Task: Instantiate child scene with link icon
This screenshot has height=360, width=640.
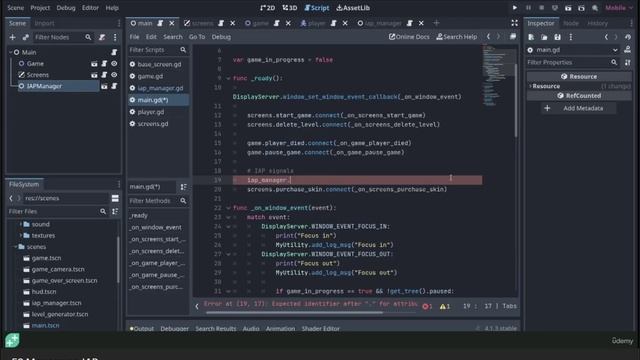Action: pos(25,37)
